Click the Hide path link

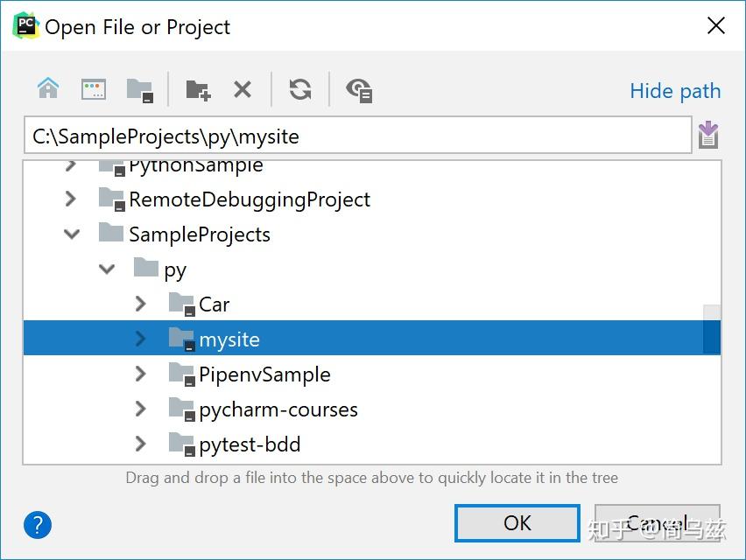coord(674,90)
